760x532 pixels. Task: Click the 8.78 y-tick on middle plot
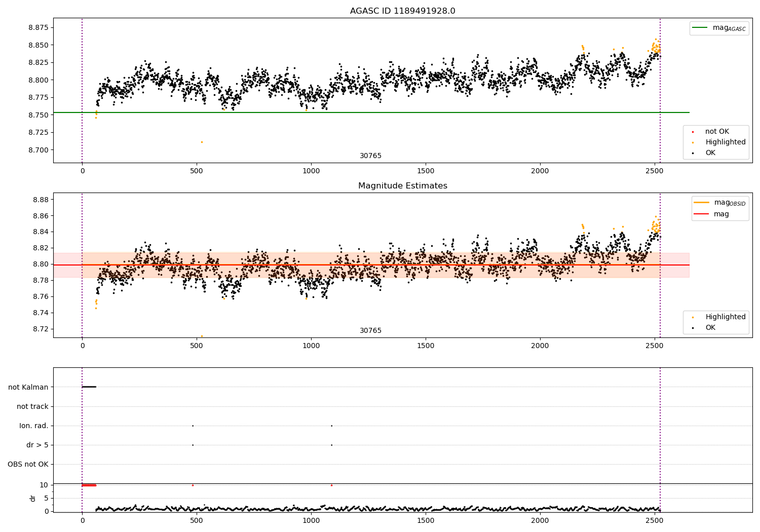41,280
